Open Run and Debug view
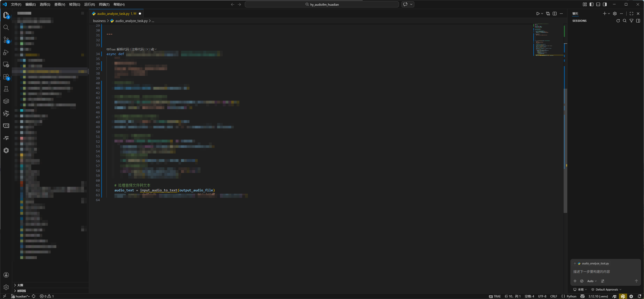The image size is (644, 299). pyautogui.click(x=6, y=52)
